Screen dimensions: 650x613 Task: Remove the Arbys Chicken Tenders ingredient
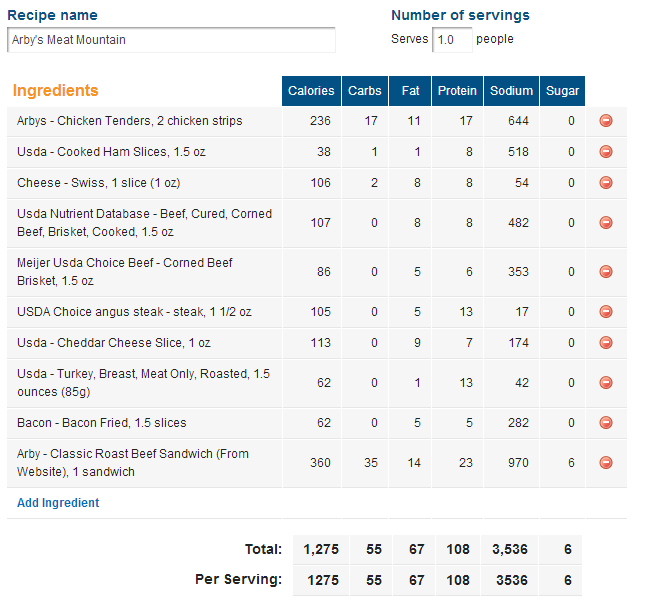[606, 121]
